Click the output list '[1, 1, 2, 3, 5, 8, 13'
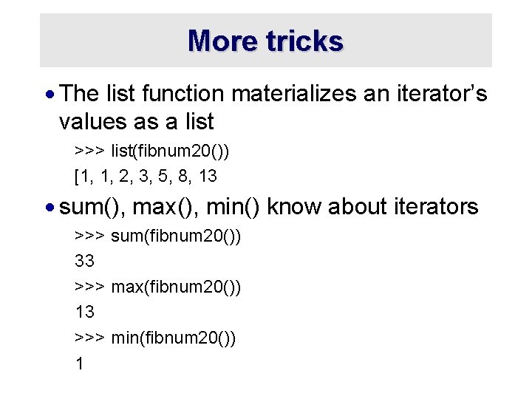 pyautogui.click(x=146, y=177)
